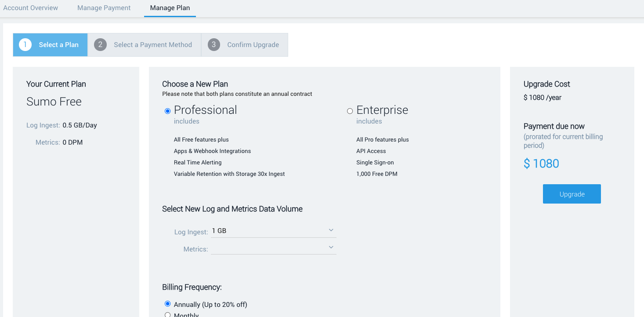Click the Upgrade button
The image size is (644, 317).
tap(572, 194)
